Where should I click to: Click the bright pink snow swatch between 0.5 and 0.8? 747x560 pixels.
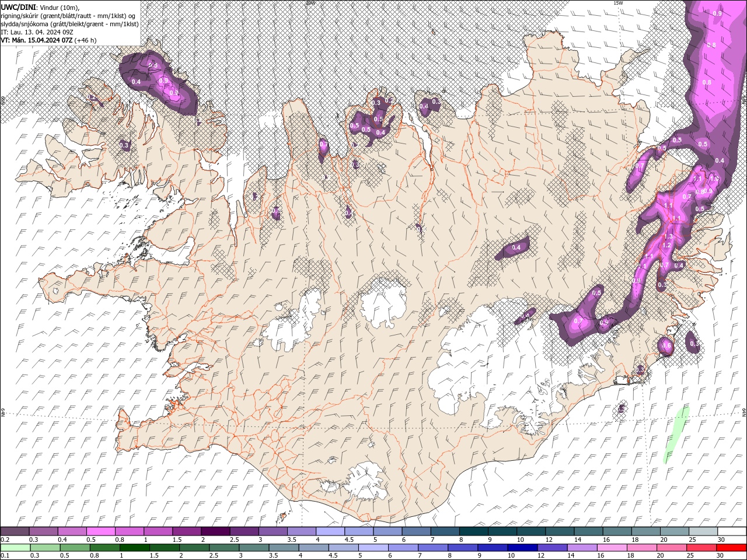point(100,531)
